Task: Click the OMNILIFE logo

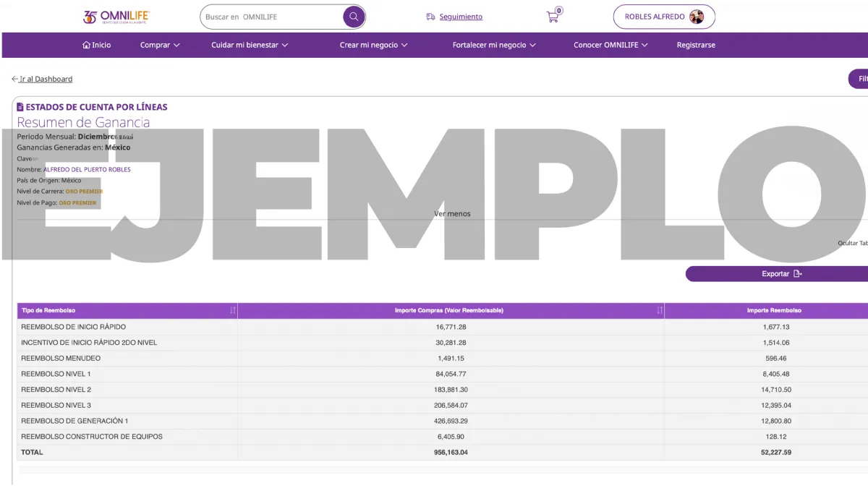Action: point(116,17)
